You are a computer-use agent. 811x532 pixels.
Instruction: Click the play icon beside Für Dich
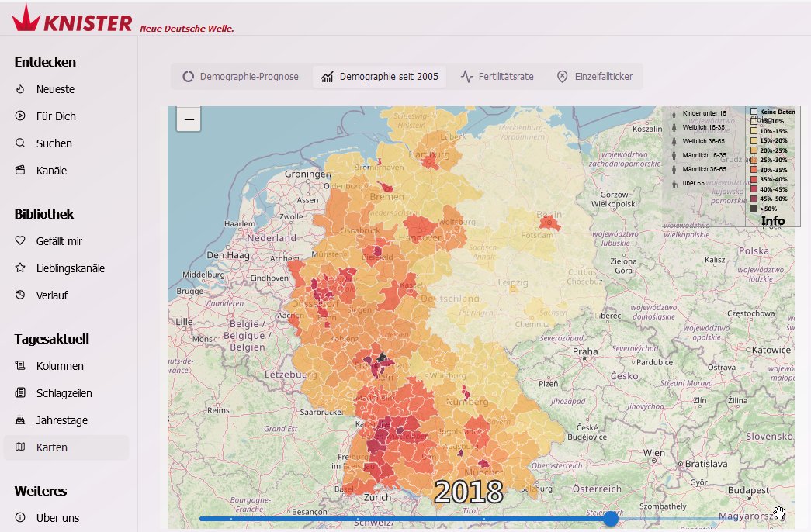point(20,116)
